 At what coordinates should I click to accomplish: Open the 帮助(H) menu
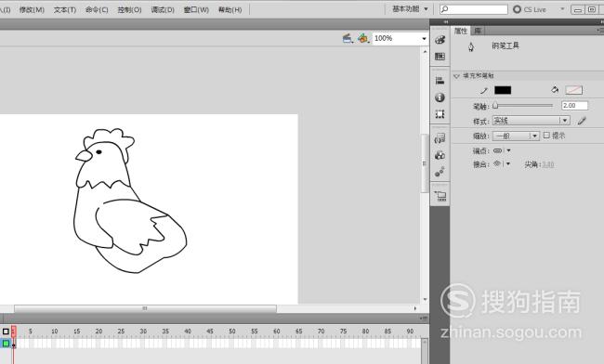coord(230,9)
